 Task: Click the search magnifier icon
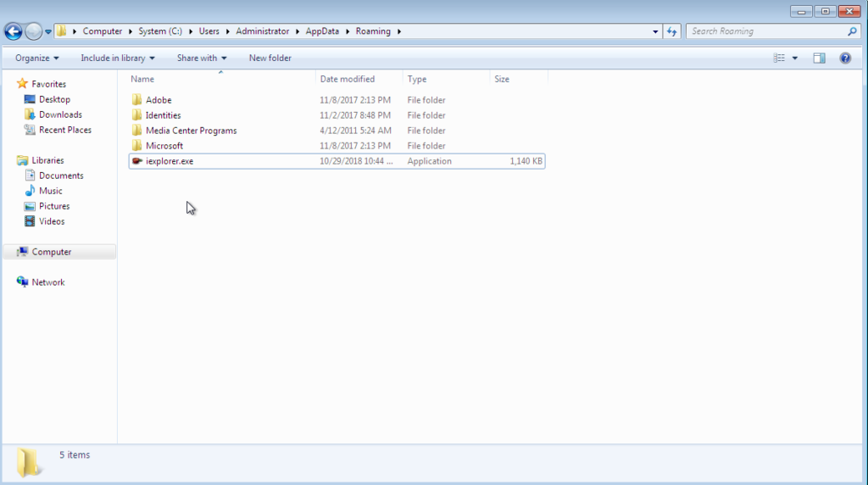click(852, 31)
